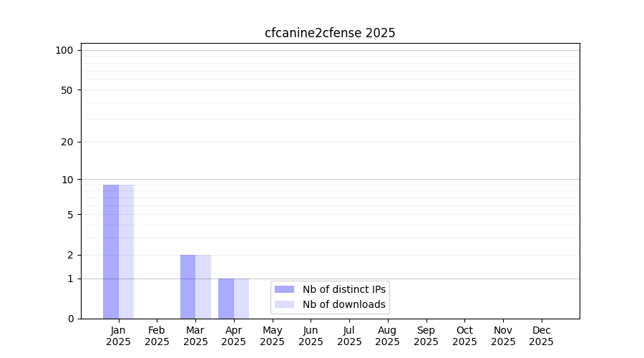
Task: Click the Nb of distinct IPs legend swatch
Action: point(284,289)
